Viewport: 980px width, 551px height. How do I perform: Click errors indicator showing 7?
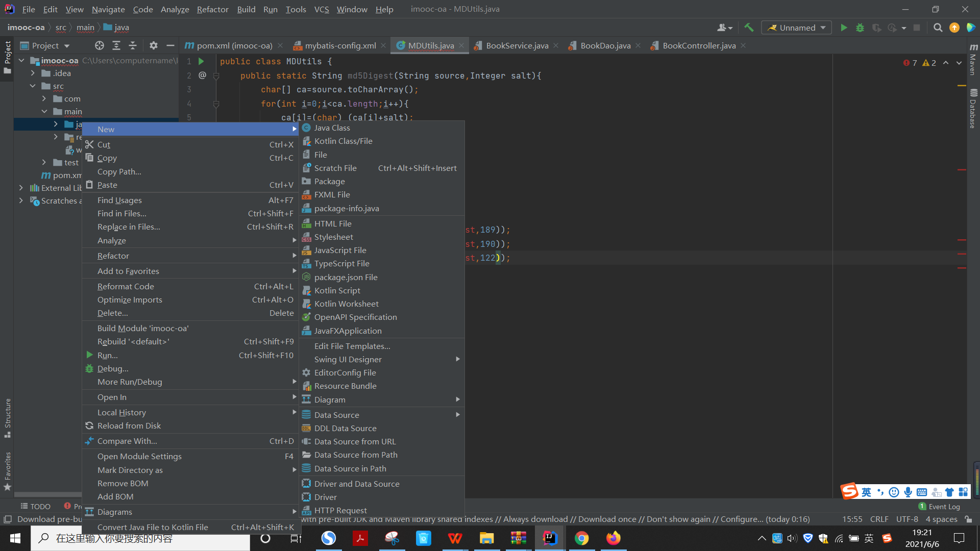pyautogui.click(x=910, y=63)
